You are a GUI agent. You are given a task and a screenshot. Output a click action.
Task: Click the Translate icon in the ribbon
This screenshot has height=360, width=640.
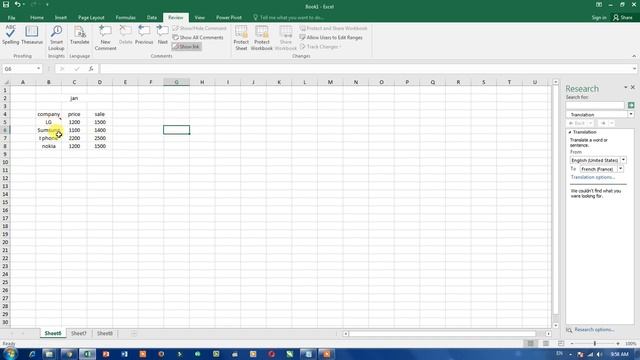tap(80, 35)
